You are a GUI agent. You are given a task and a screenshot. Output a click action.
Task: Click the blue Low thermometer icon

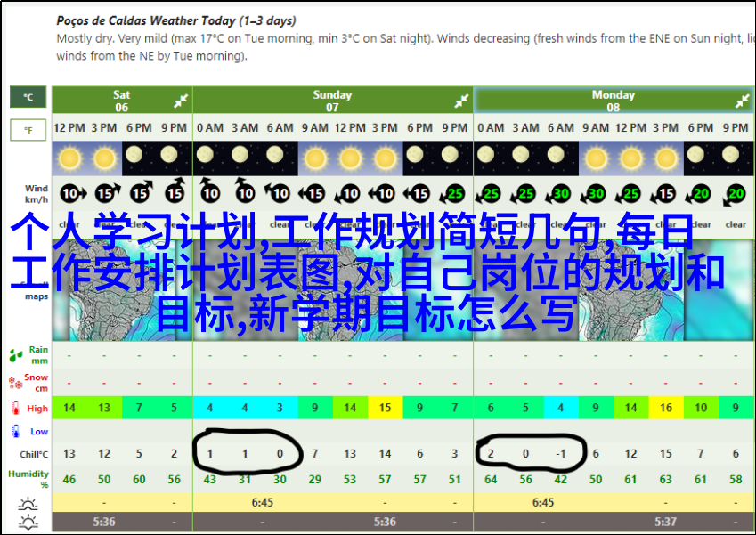tap(16, 432)
